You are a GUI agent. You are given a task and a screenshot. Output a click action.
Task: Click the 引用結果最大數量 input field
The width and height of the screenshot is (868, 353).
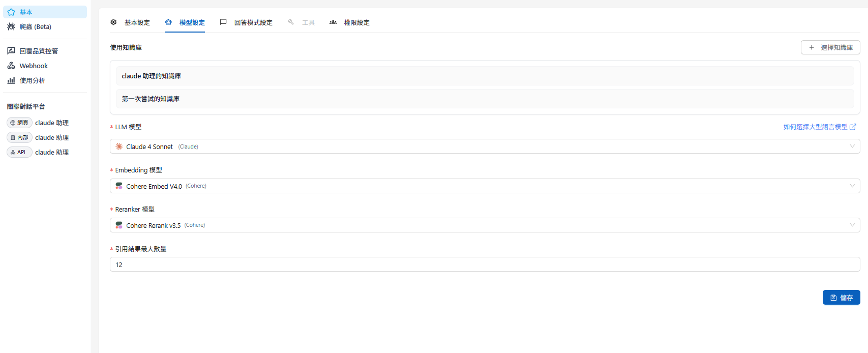[485, 264]
